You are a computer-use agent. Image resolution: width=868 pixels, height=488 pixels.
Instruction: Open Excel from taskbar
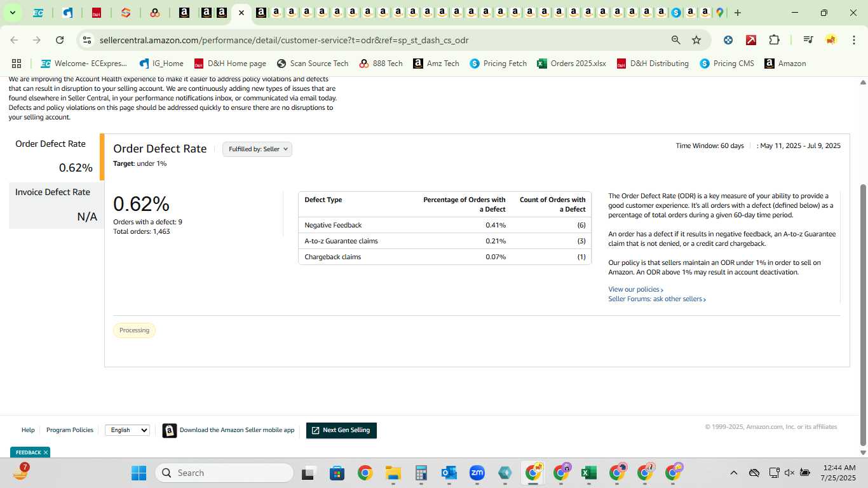pyautogui.click(x=588, y=473)
